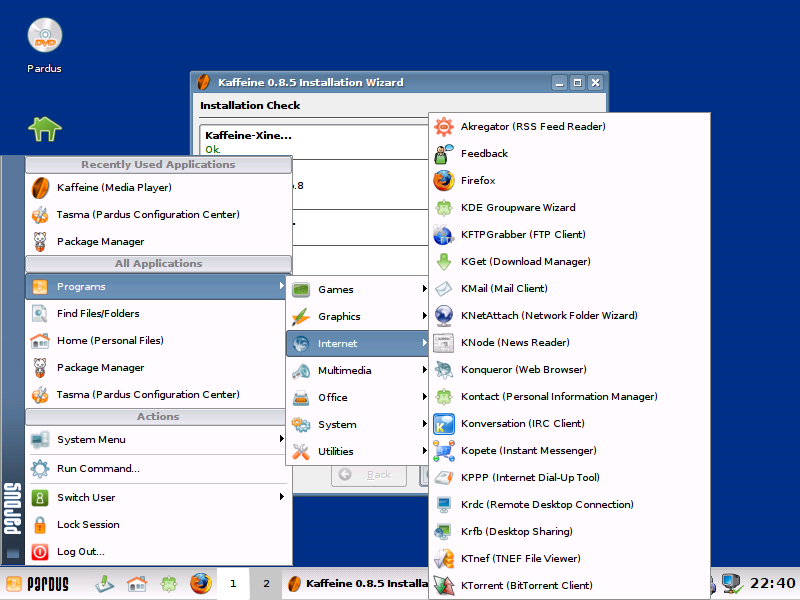Image resolution: width=800 pixels, height=600 pixels.
Task: Switch to virtual desktop 2
Action: [266, 584]
